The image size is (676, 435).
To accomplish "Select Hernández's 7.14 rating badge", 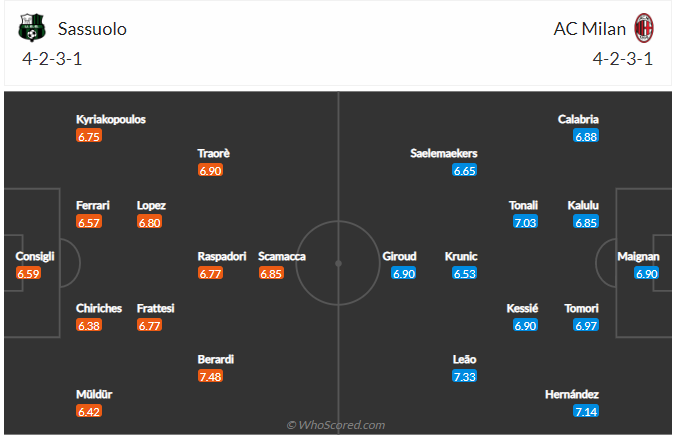I will click(586, 411).
